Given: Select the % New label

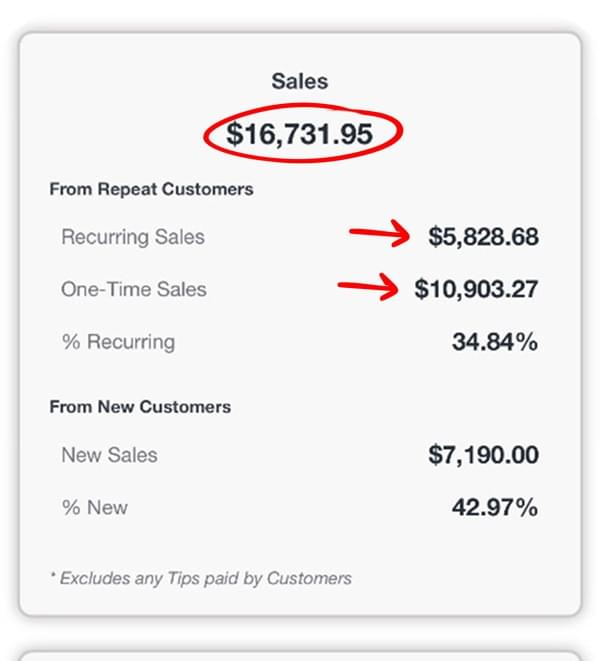Looking at the screenshot, I should 95,507.
